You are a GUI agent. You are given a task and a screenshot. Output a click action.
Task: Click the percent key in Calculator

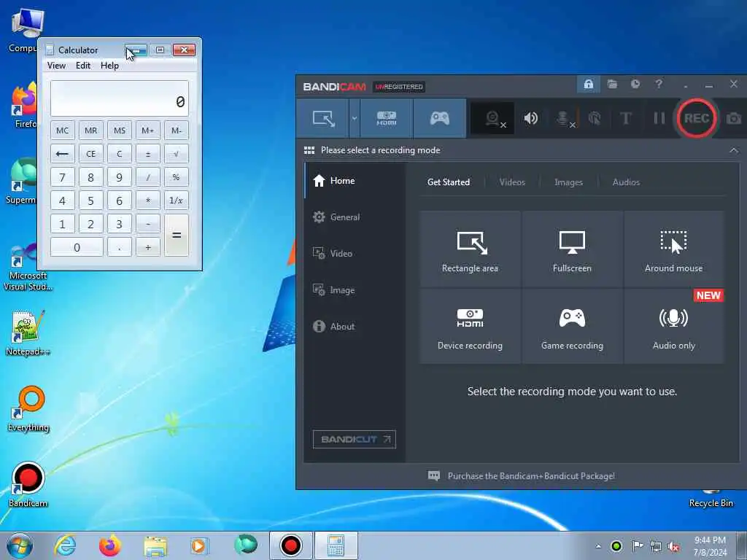(x=177, y=177)
